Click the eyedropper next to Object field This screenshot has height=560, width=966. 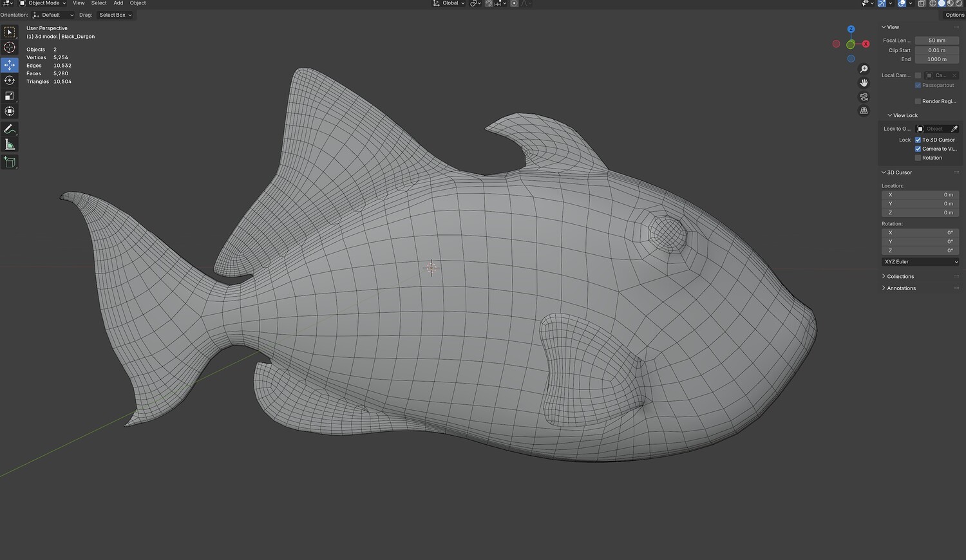[x=954, y=129]
